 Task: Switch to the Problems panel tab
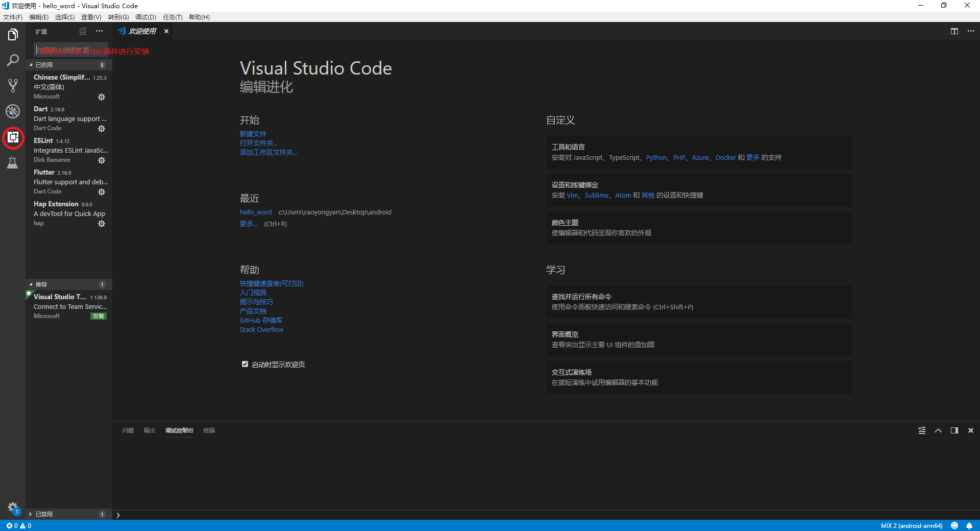[128, 430]
